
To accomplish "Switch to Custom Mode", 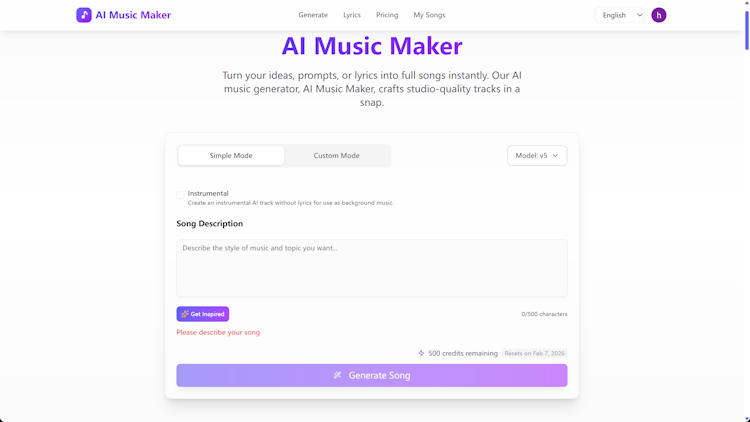I will point(336,155).
